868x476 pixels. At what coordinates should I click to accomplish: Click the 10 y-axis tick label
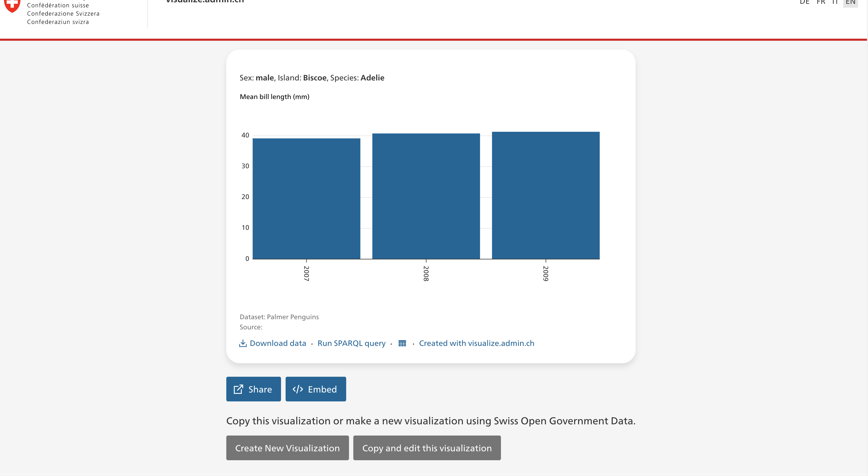pyautogui.click(x=245, y=228)
